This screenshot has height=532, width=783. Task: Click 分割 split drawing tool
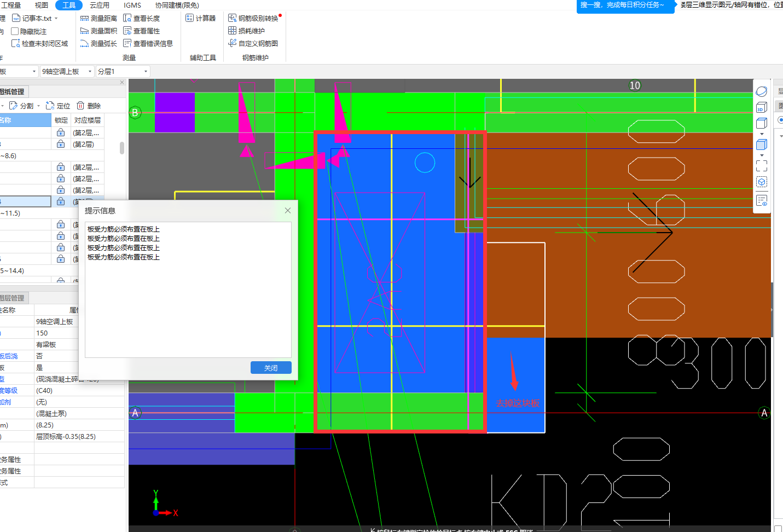(22, 106)
